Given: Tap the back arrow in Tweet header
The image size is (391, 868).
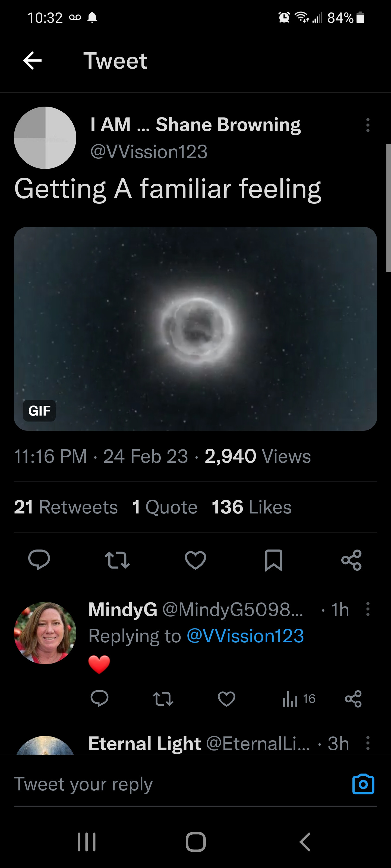Looking at the screenshot, I should pyautogui.click(x=32, y=61).
